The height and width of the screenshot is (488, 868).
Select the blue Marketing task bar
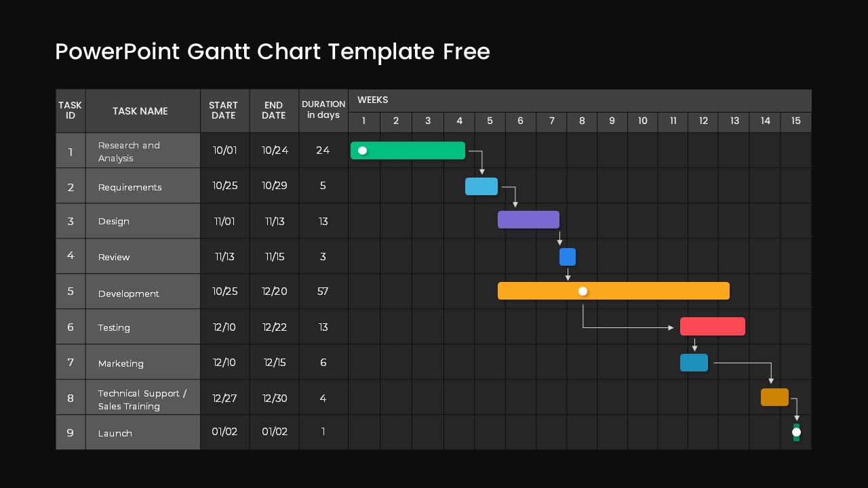point(694,363)
